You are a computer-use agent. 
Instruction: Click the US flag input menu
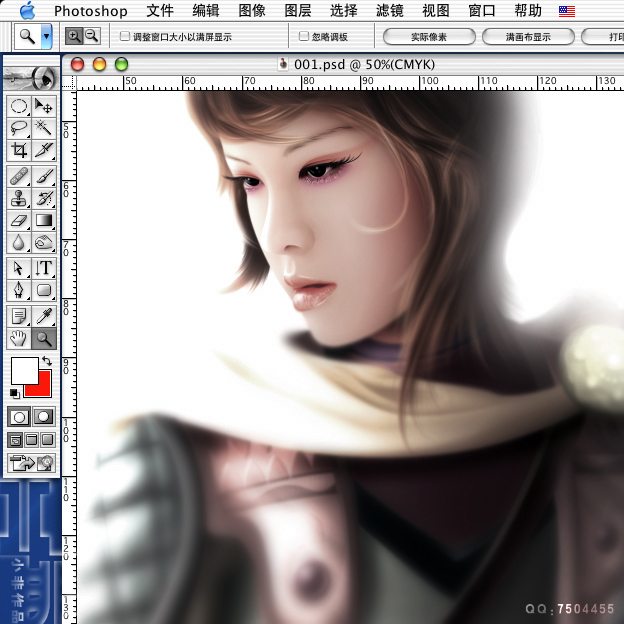(567, 11)
